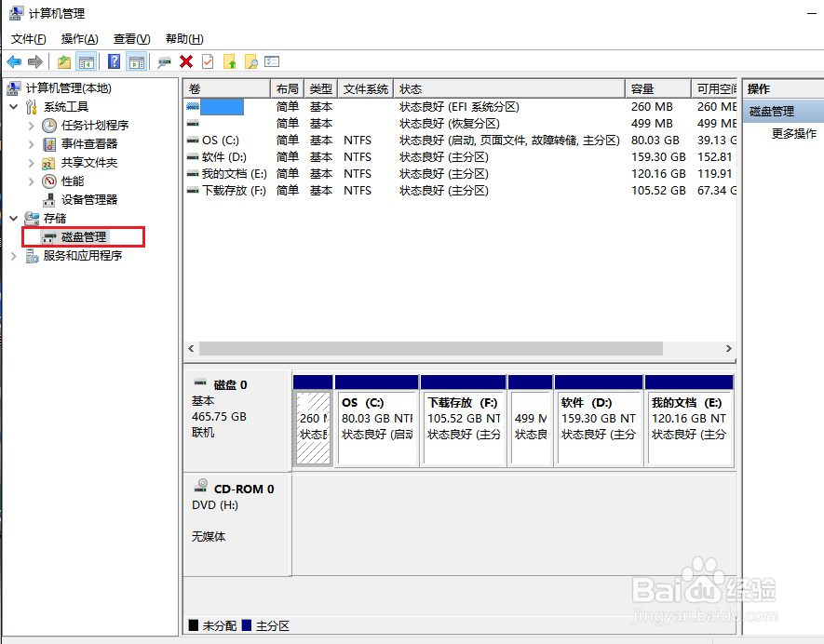Click the black 未分配 legend swatch
Viewport: 824px width, 644px height.
tap(194, 625)
